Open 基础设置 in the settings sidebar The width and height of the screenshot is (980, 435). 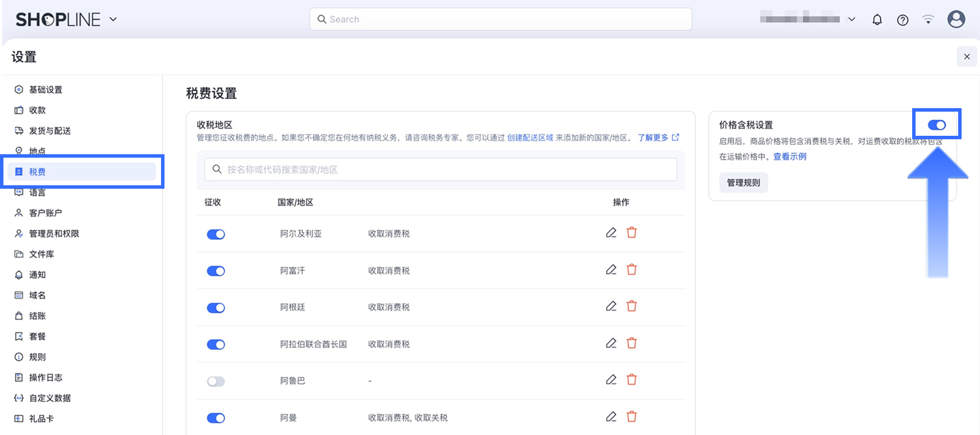coord(45,90)
